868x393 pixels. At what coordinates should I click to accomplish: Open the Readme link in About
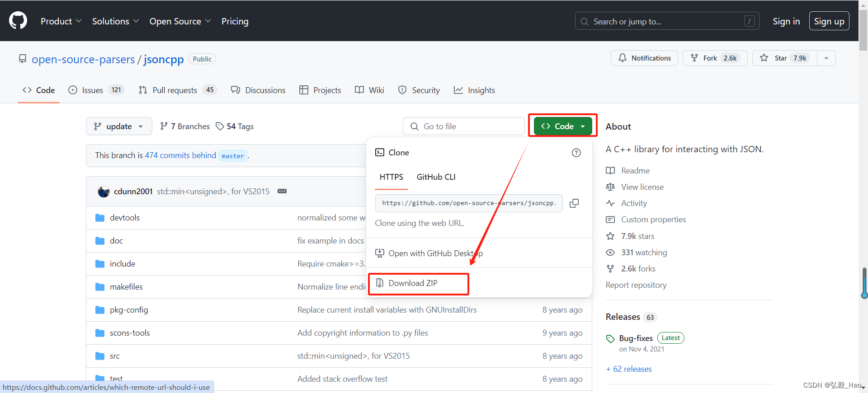tap(627, 171)
